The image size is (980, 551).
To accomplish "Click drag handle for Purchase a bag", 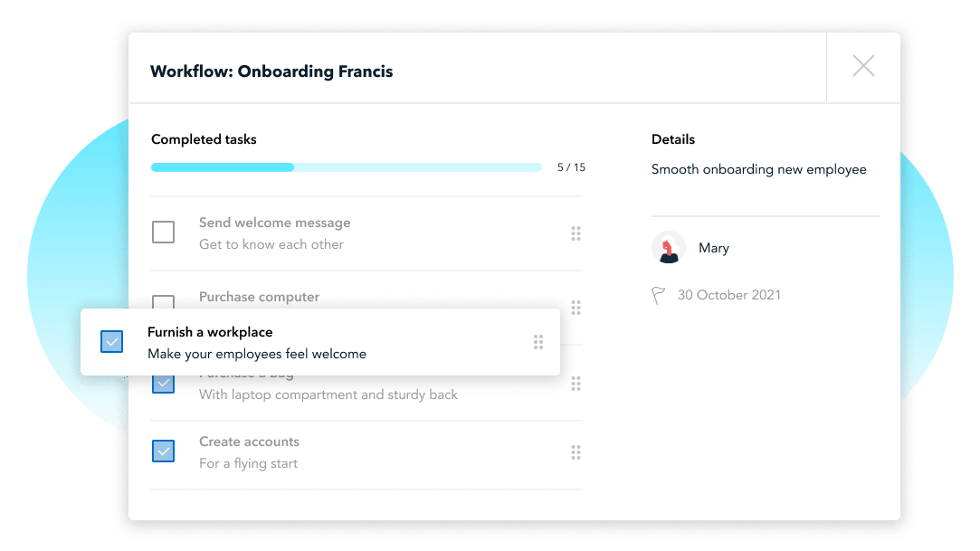I will coord(576,385).
